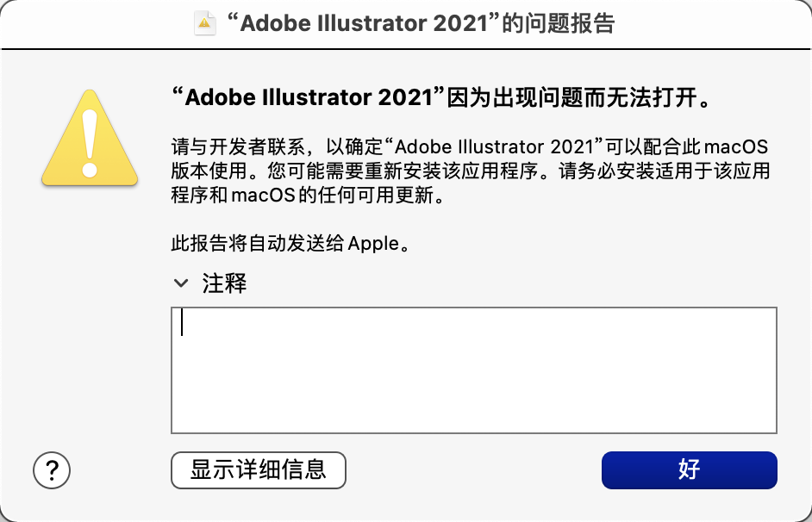Click the white exclamation mark inside warning icon
The image size is (812, 522).
(x=90, y=143)
